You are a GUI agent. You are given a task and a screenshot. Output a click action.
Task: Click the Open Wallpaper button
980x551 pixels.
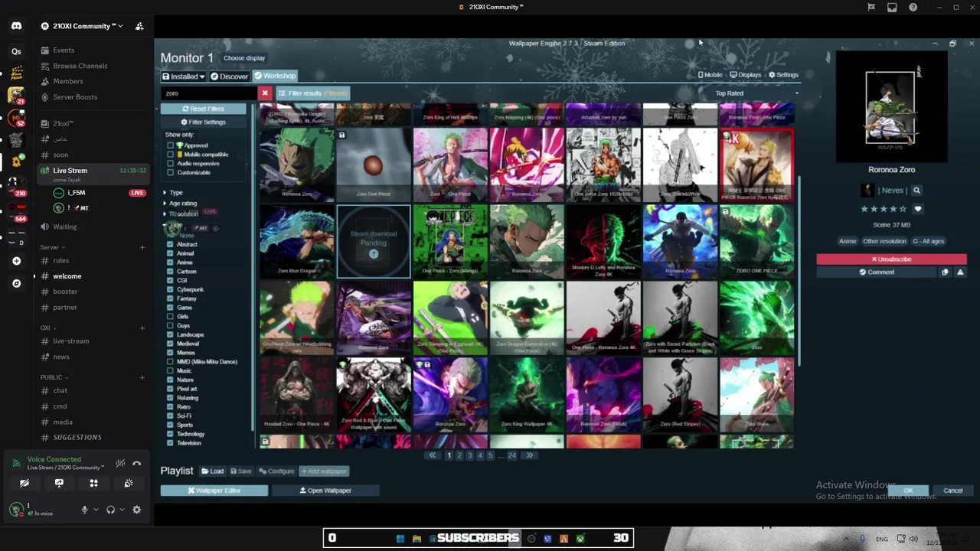pyautogui.click(x=325, y=491)
